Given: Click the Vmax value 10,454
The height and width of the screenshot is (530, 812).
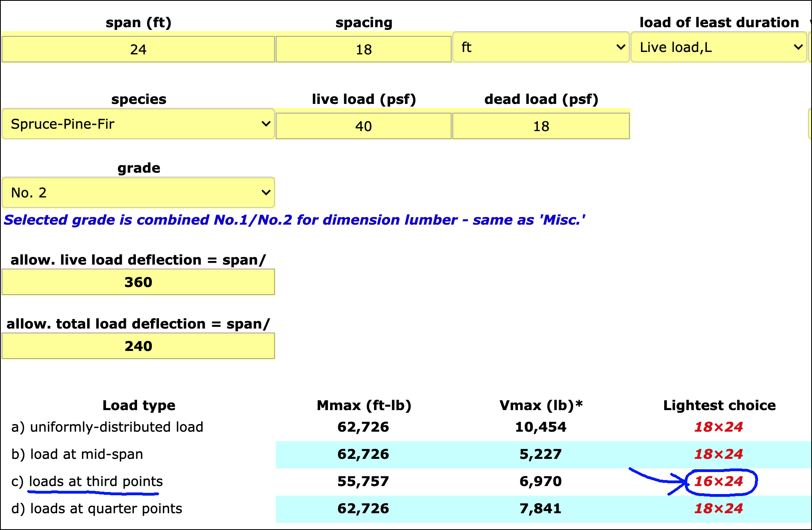Looking at the screenshot, I should pos(541,427).
